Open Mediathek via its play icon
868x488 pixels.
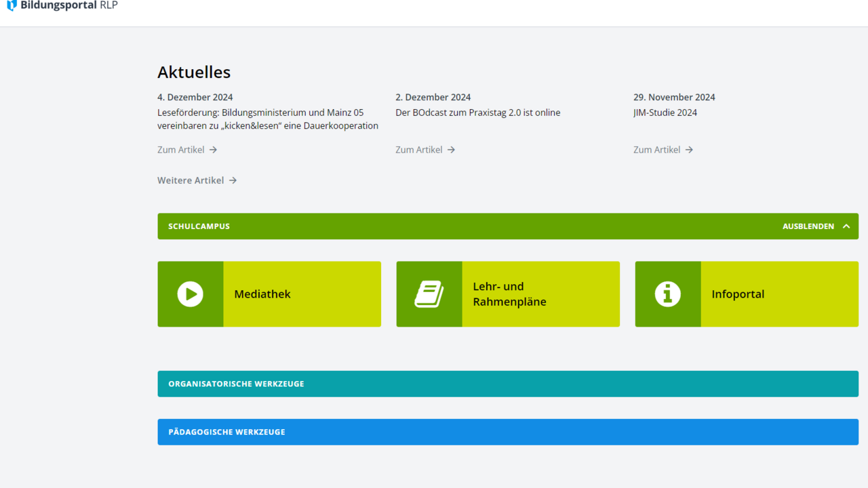pyautogui.click(x=191, y=294)
